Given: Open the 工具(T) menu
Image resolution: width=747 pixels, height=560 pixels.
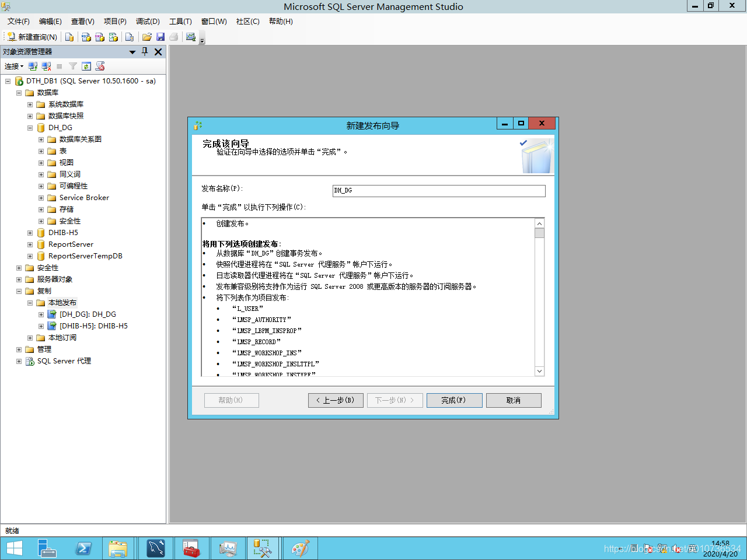Looking at the screenshot, I should pos(180,22).
